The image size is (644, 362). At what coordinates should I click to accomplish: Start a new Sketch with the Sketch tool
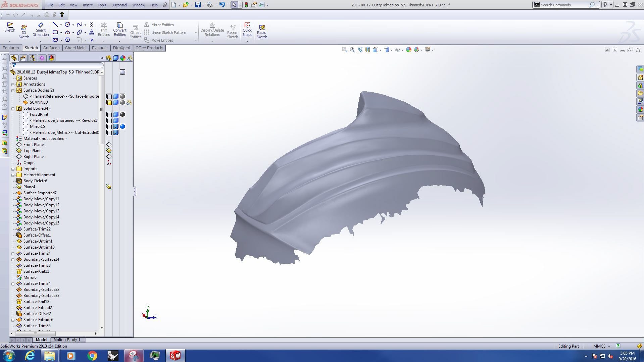pos(10,28)
